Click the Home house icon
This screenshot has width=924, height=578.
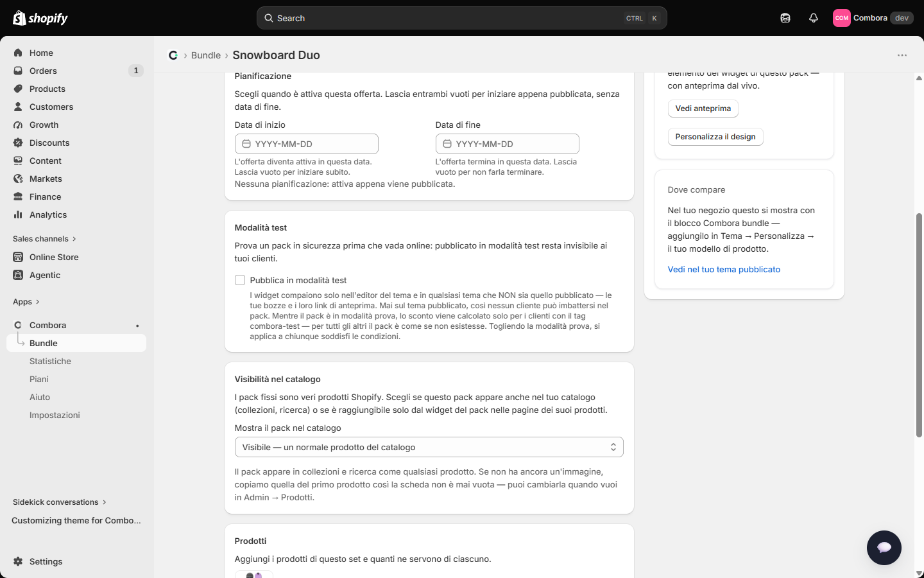point(18,53)
